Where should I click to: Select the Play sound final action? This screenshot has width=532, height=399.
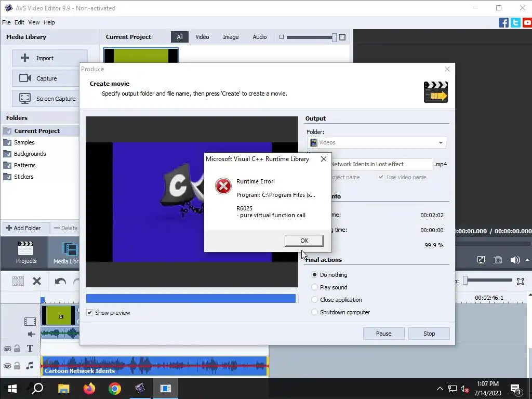314,287
